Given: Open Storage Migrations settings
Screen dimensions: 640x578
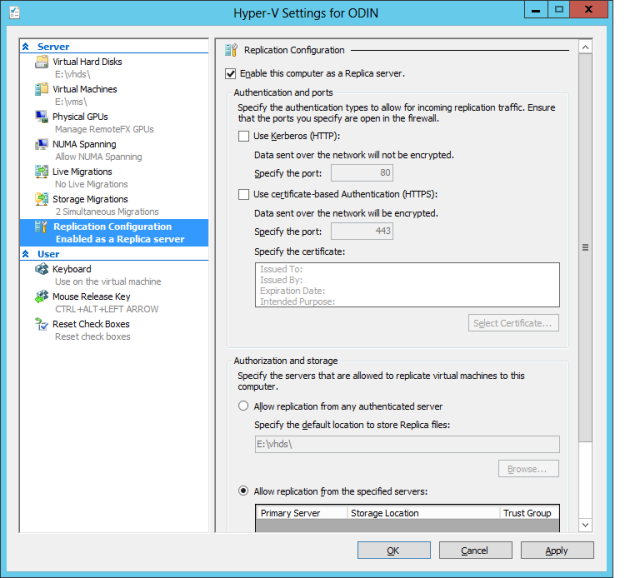Looking at the screenshot, I should coord(90,199).
